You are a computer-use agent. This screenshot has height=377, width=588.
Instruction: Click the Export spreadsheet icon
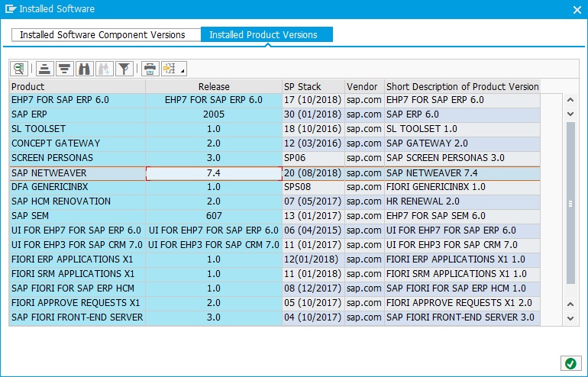click(170, 69)
